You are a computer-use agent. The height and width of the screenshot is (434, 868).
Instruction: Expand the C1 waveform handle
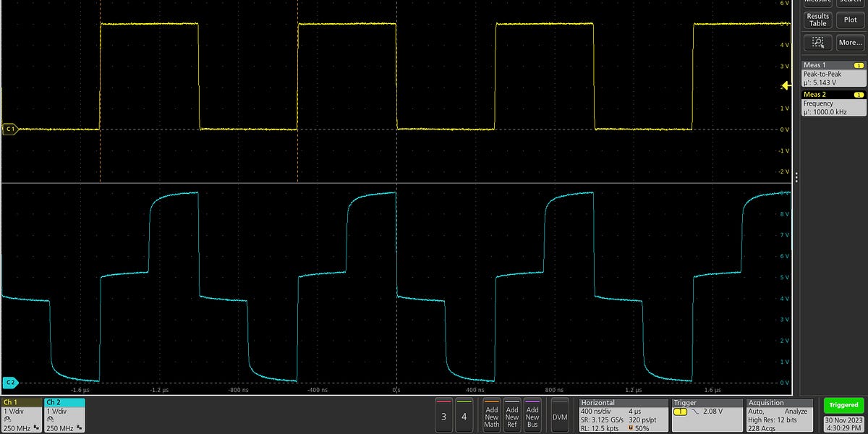(x=9, y=129)
